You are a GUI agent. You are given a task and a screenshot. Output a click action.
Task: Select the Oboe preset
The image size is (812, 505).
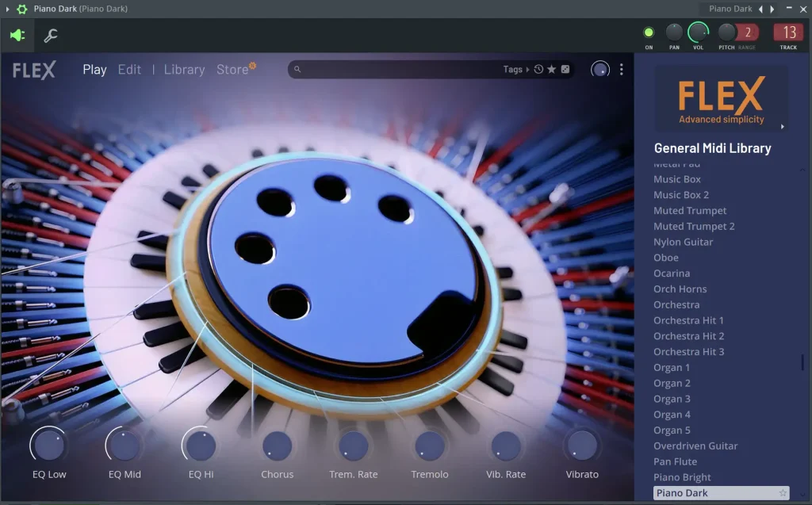(665, 258)
